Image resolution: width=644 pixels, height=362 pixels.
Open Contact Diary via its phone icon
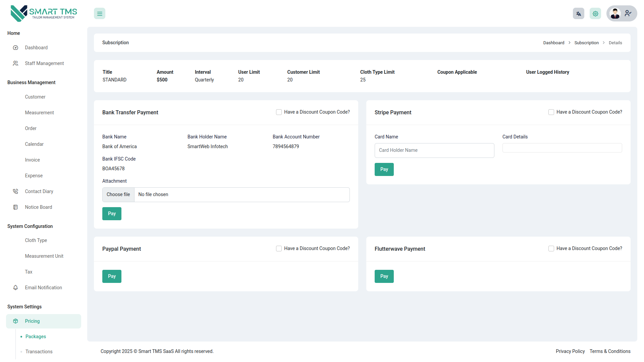[15, 191]
